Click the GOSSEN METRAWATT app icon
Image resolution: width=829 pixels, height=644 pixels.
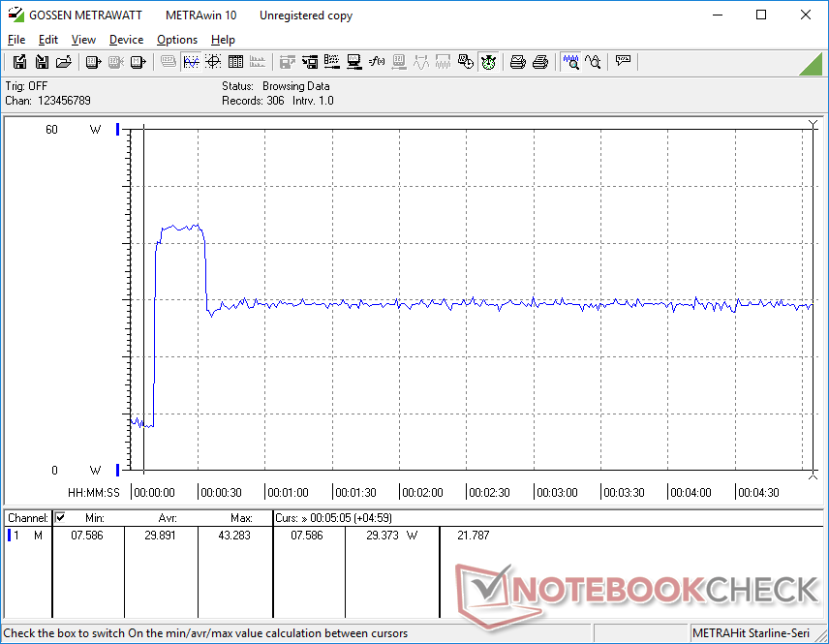coord(15,15)
